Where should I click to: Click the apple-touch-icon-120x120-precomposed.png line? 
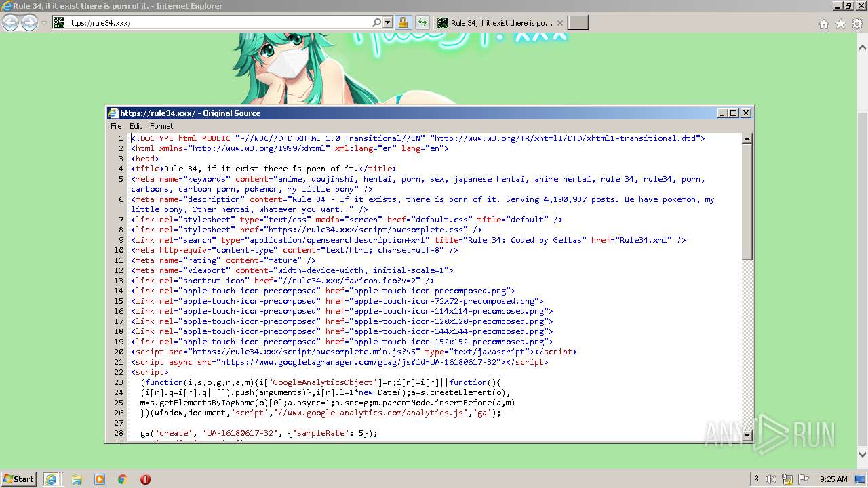[x=342, y=321]
